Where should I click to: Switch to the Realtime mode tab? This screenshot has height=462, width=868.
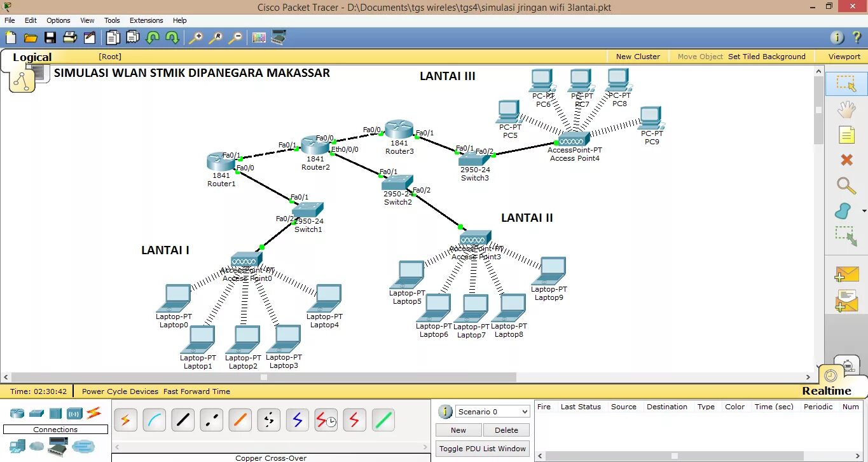coord(826,391)
